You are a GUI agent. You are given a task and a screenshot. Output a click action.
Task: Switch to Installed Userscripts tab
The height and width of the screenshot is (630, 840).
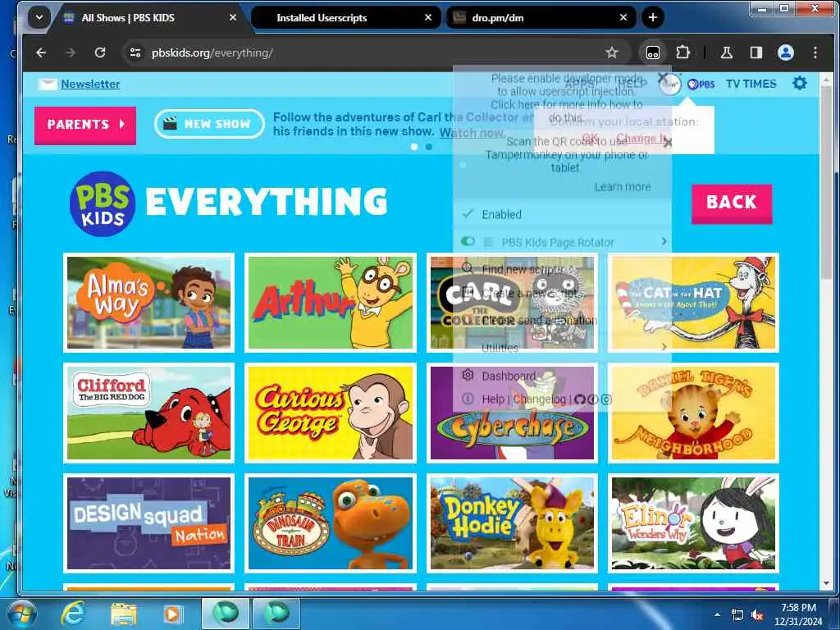tap(345, 18)
